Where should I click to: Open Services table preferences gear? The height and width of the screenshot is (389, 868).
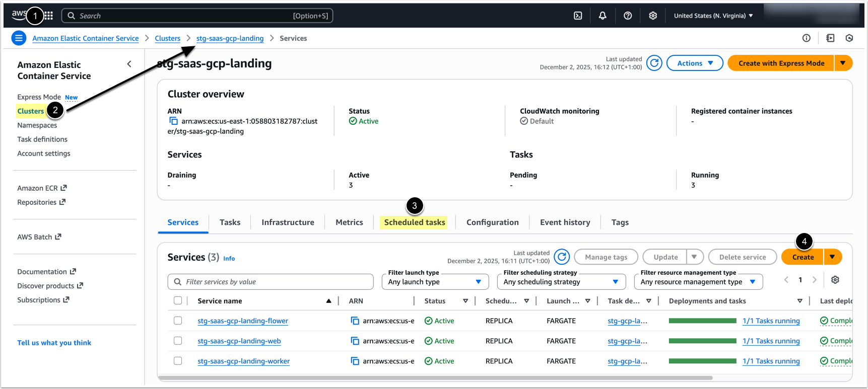click(x=835, y=280)
